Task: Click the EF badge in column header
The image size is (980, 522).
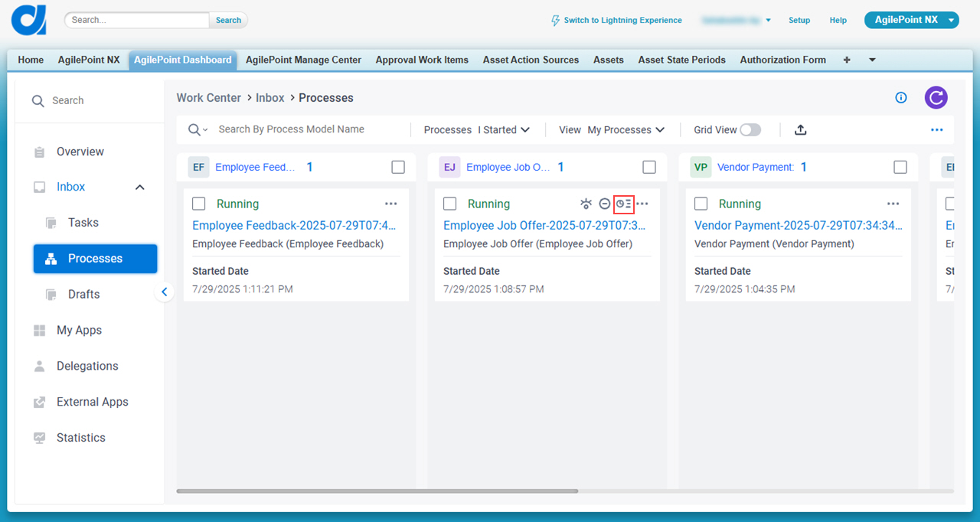Action: pyautogui.click(x=198, y=167)
